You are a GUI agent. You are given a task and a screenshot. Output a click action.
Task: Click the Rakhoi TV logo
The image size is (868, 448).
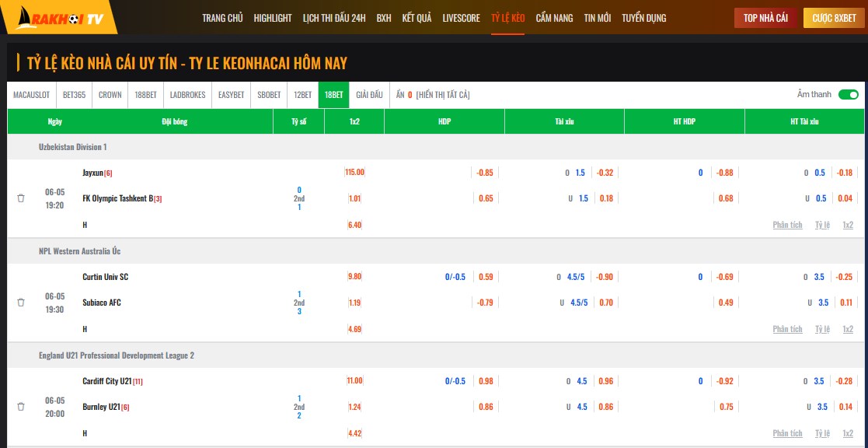60,17
